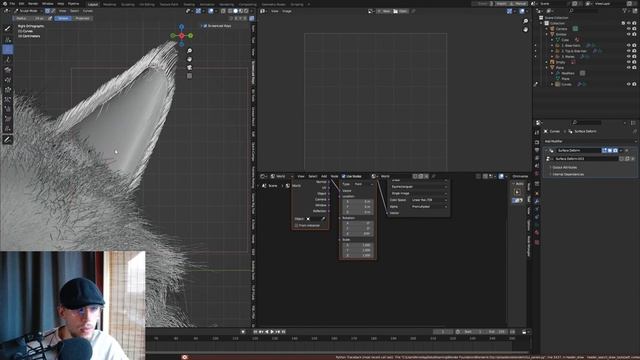Open the File menu
Image resolution: width=640 pixels, height=360 pixels.
coord(12,4)
